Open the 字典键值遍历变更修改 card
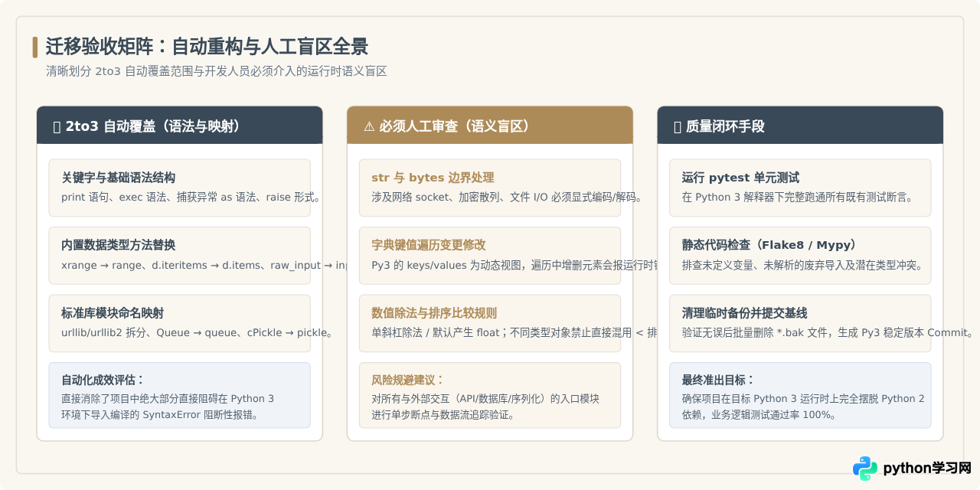Screen dimensions: 980x490 pos(490,256)
